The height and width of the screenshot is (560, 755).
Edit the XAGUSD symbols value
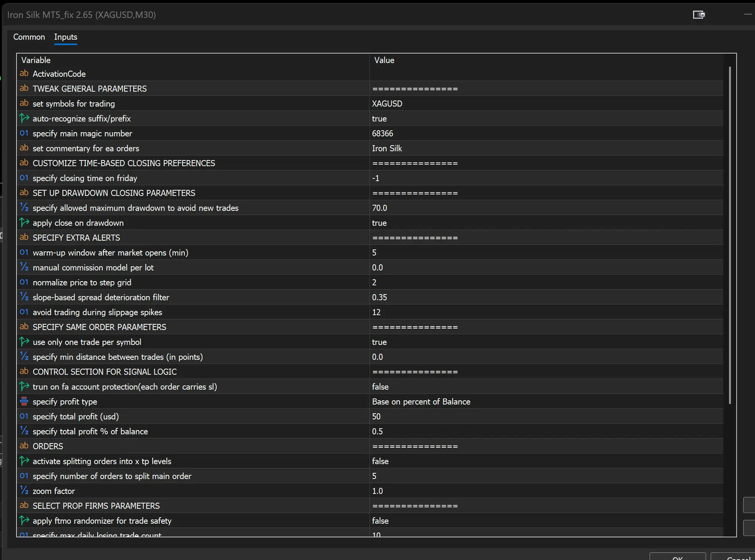pos(547,103)
